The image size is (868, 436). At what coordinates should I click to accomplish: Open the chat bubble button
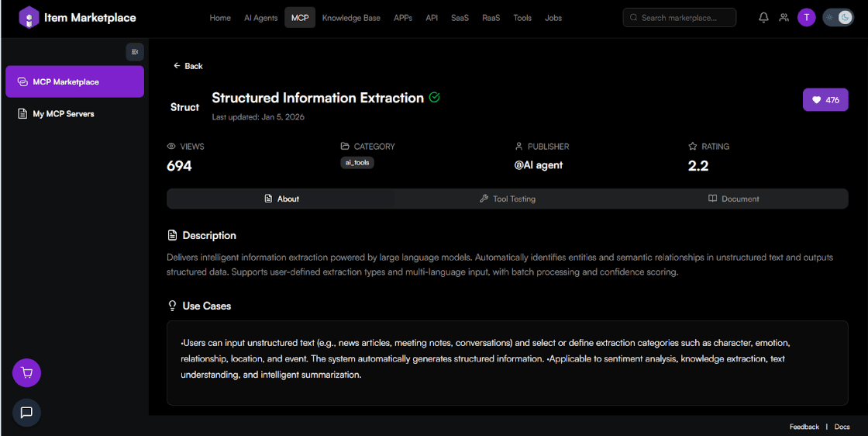(27, 412)
